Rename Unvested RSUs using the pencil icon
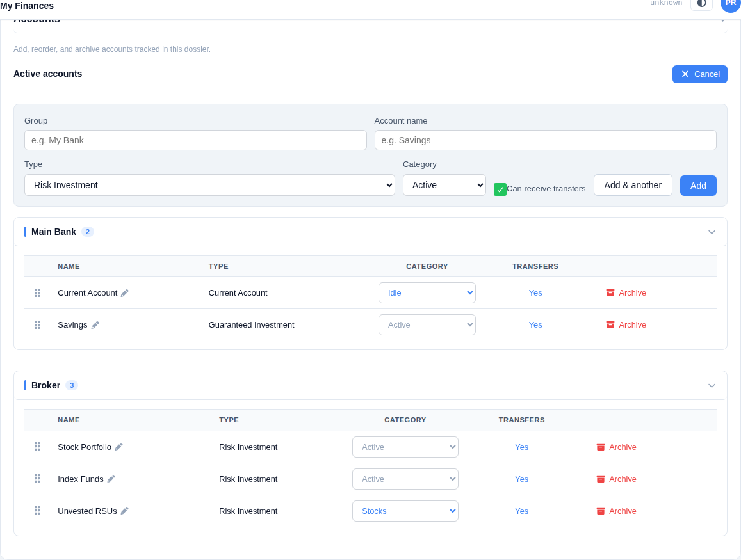 pyautogui.click(x=125, y=511)
